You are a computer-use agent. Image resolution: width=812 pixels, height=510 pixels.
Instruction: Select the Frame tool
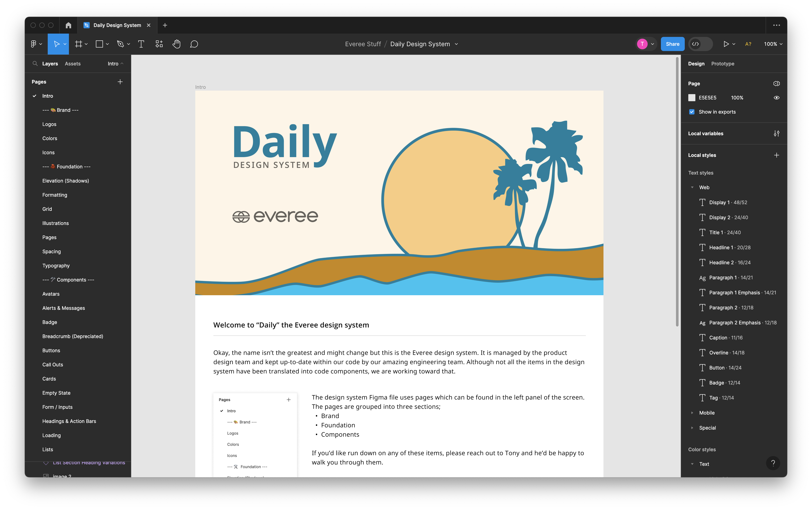click(78, 44)
